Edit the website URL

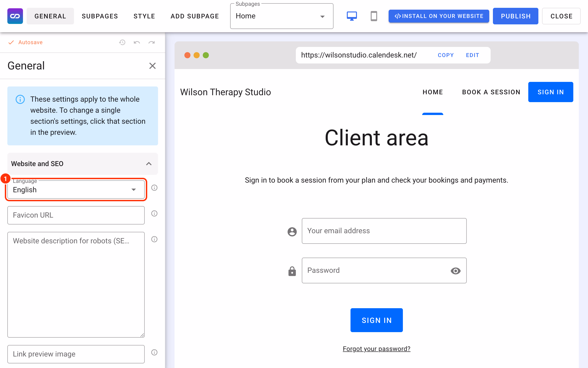[472, 55]
